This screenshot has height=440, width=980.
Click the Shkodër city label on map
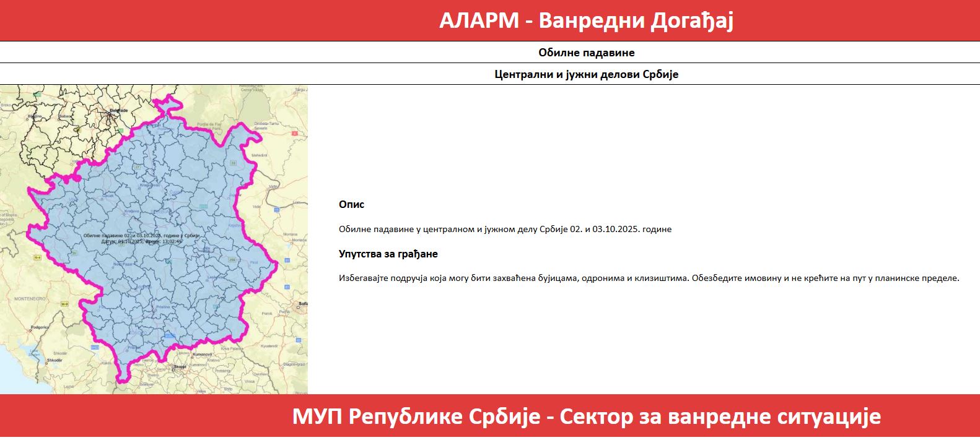54,360
